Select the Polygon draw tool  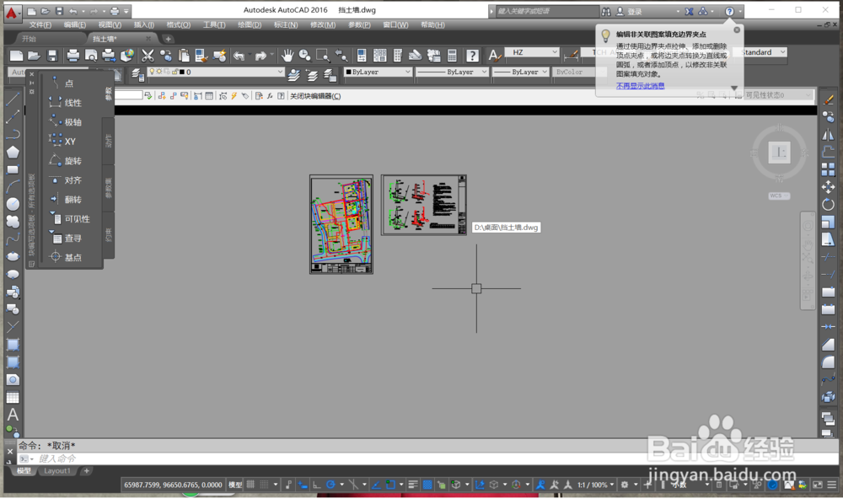pos(13,152)
